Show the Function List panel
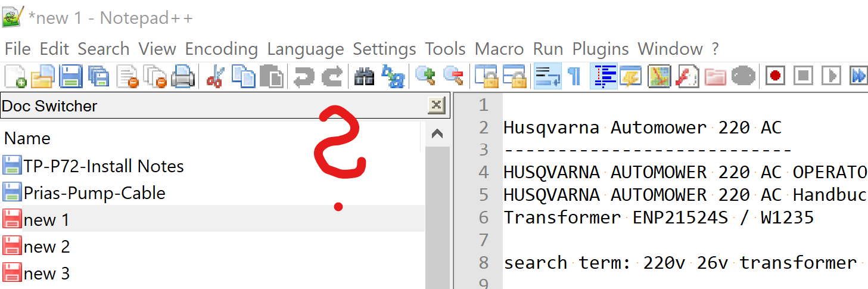 point(687,77)
